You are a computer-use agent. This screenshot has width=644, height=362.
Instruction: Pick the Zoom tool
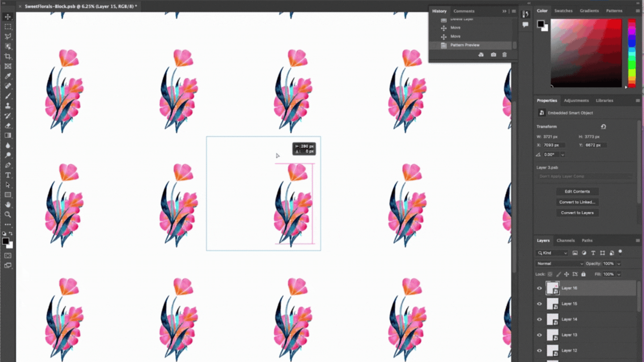[x=8, y=214]
